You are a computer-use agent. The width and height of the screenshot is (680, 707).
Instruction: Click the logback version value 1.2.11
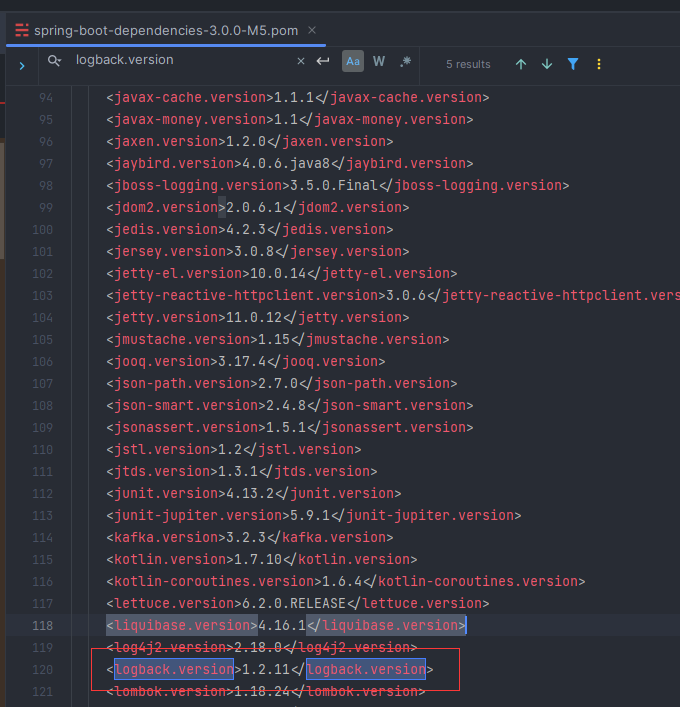click(266, 670)
